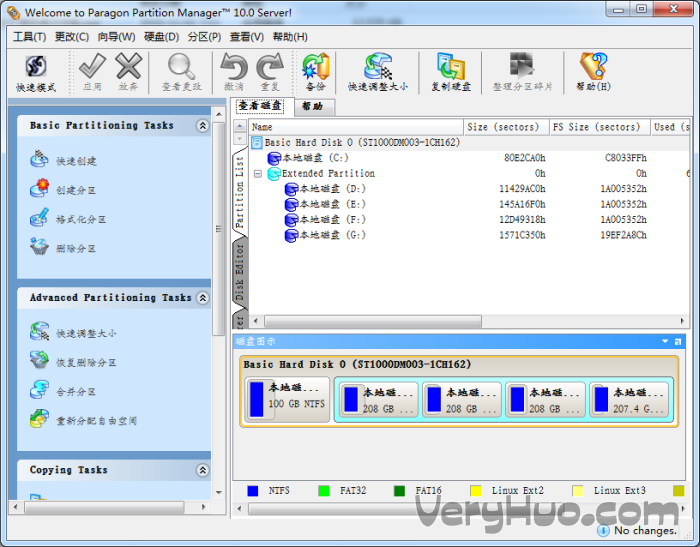Open the 备份 backup toolbar icon
The height and width of the screenshot is (547, 700).
tap(316, 73)
